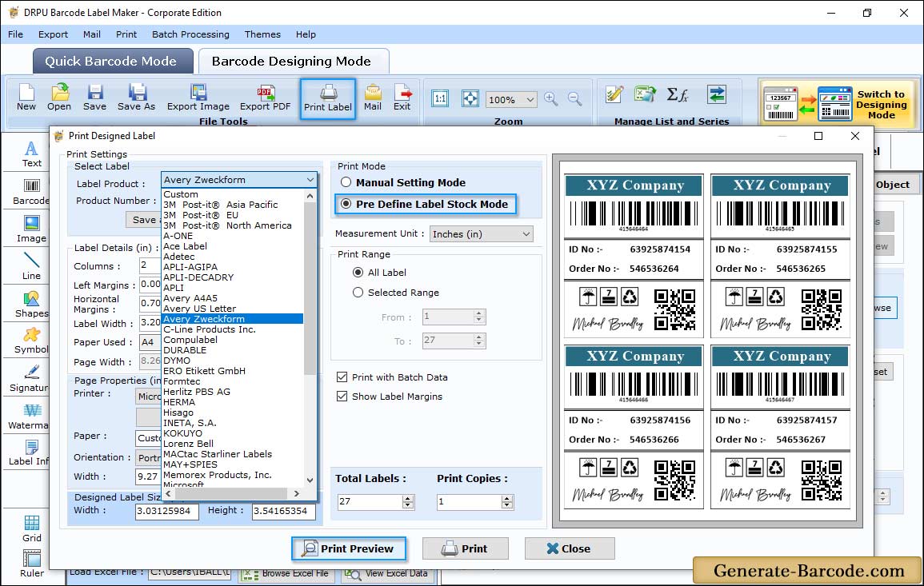Toggle Print with Batch Data checkbox

tap(342, 377)
